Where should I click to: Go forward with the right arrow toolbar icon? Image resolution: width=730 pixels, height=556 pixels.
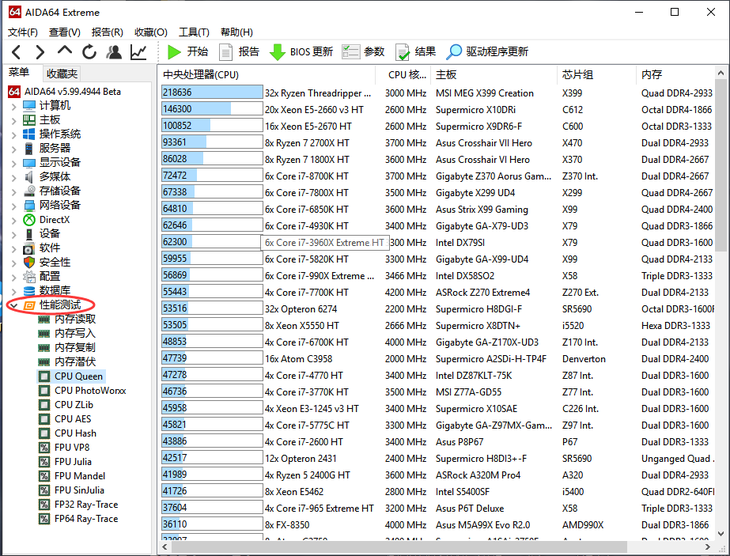click(x=40, y=52)
